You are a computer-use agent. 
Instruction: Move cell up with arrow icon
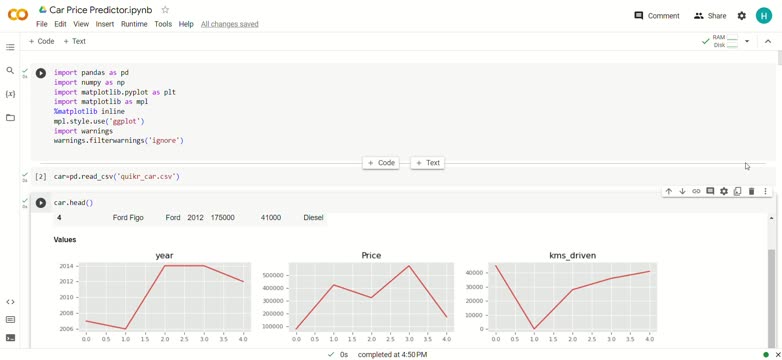(x=669, y=191)
